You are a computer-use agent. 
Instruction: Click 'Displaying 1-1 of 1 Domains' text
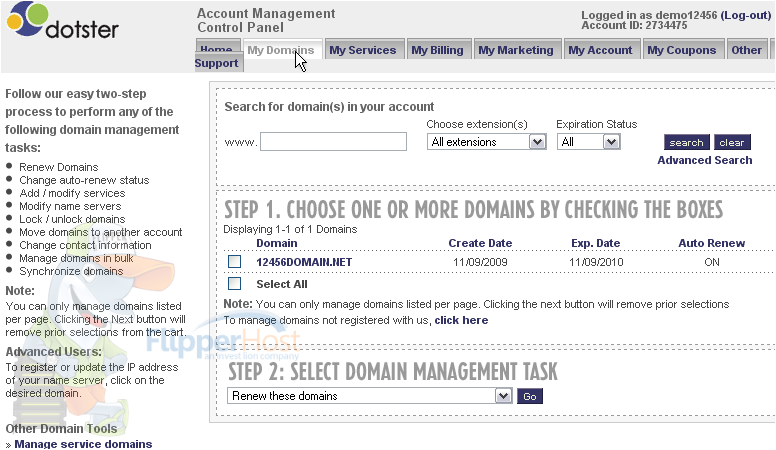[x=290, y=229]
